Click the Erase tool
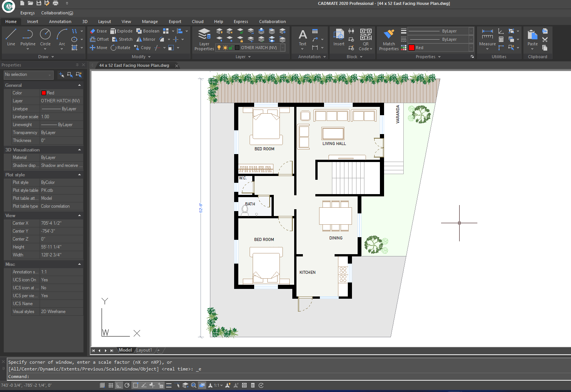 [98, 31]
